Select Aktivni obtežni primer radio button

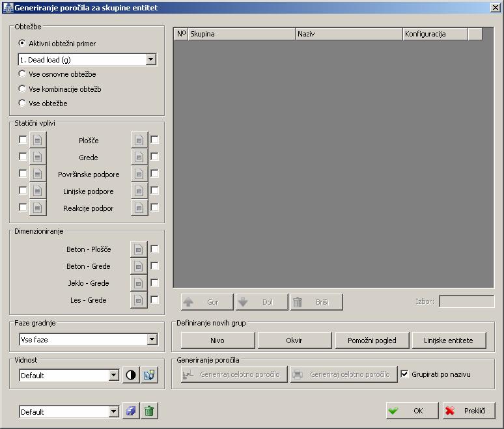point(22,43)
